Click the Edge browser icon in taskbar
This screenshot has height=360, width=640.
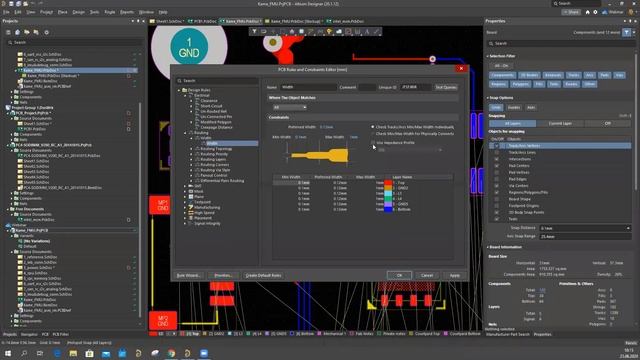point(57,353)
